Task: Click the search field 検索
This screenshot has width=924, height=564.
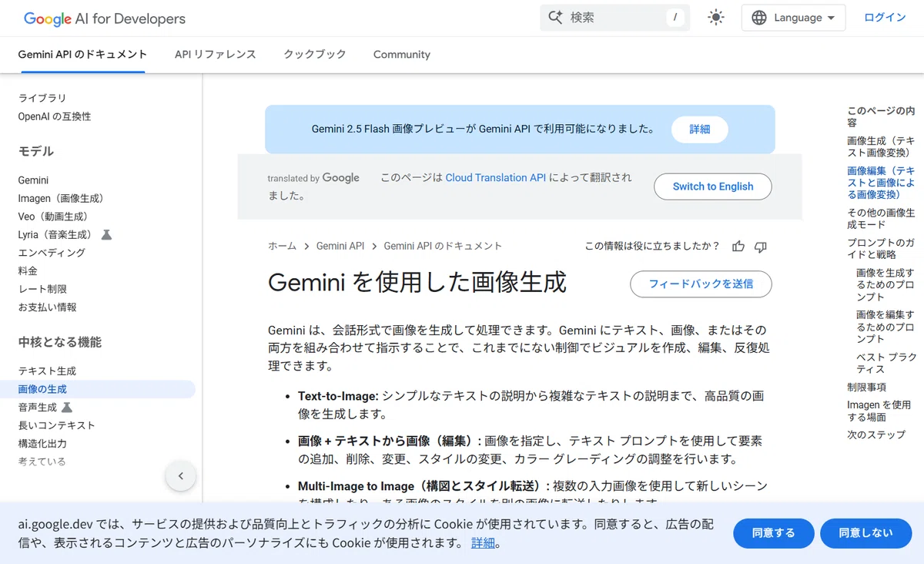Action: (614, 17)
